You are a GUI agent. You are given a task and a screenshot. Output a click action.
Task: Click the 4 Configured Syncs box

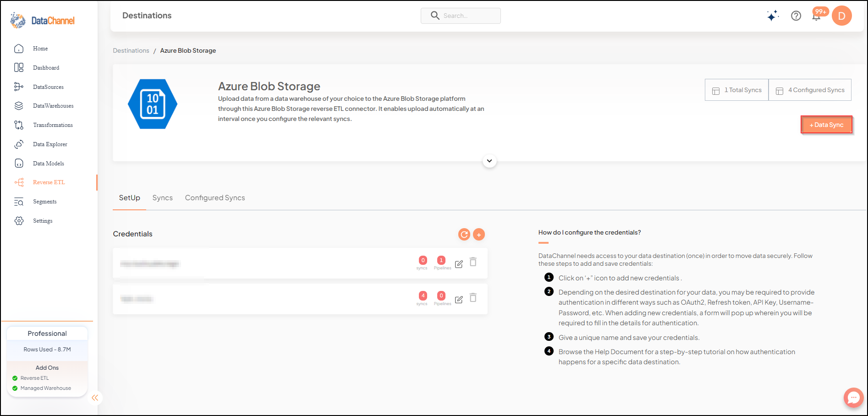tap(810, 90)
